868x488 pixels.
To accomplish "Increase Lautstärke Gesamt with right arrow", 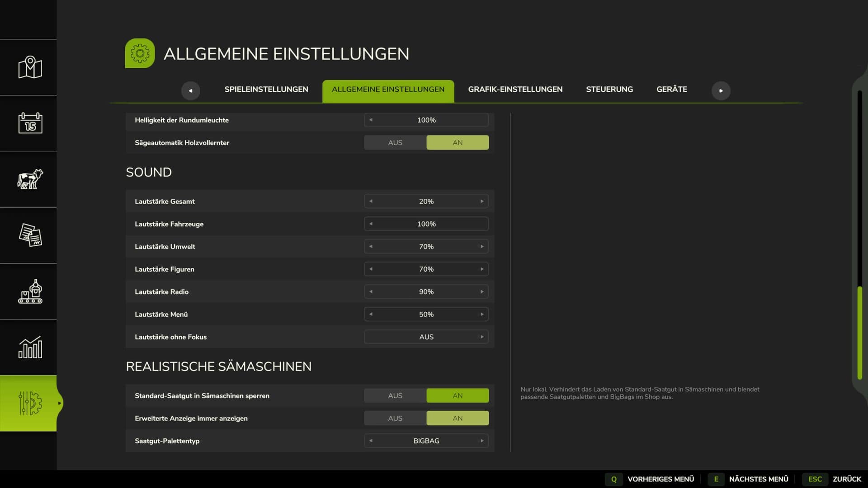I will click(482, 202).
